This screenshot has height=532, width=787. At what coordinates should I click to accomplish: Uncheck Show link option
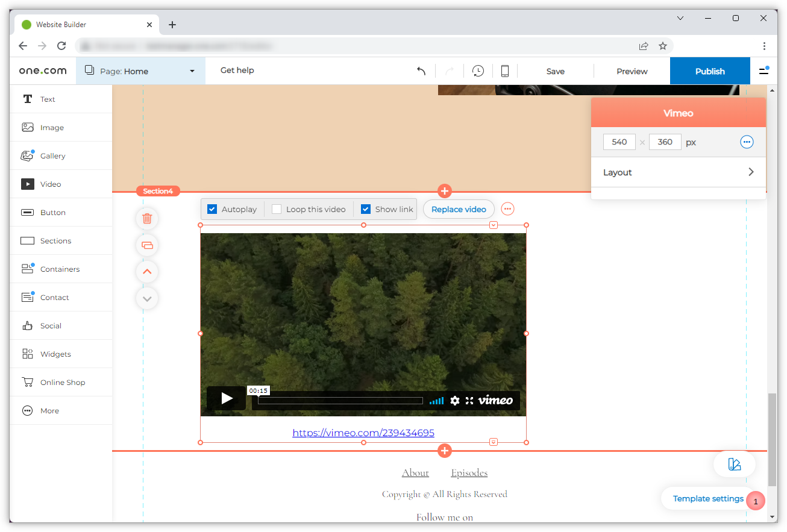[x=366, y=209]
